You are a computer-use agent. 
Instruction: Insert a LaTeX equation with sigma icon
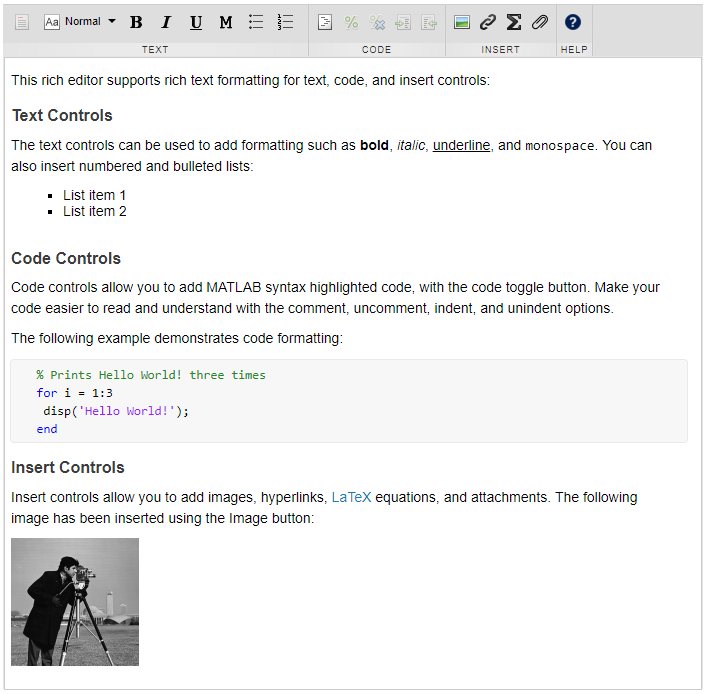514,22
